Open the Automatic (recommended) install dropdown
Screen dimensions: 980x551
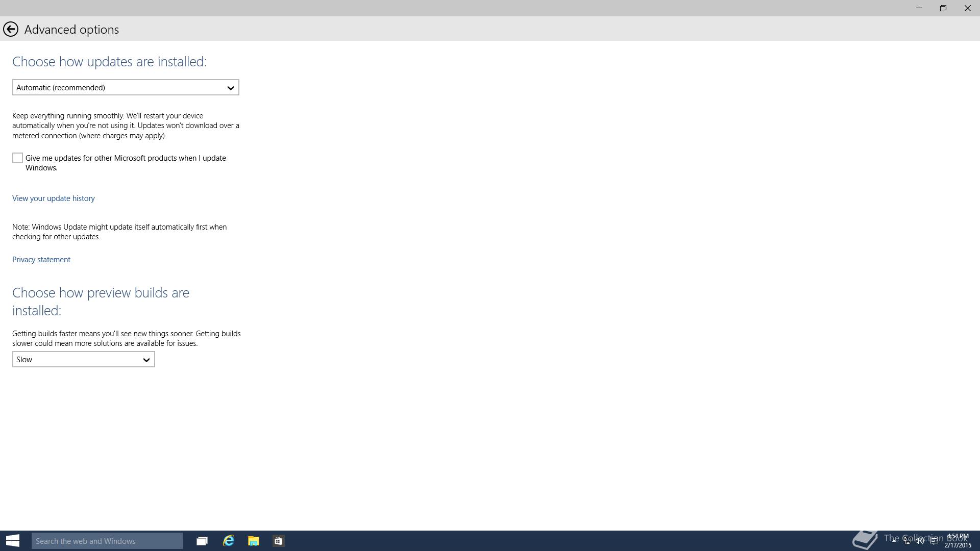(x=126, y=87)
